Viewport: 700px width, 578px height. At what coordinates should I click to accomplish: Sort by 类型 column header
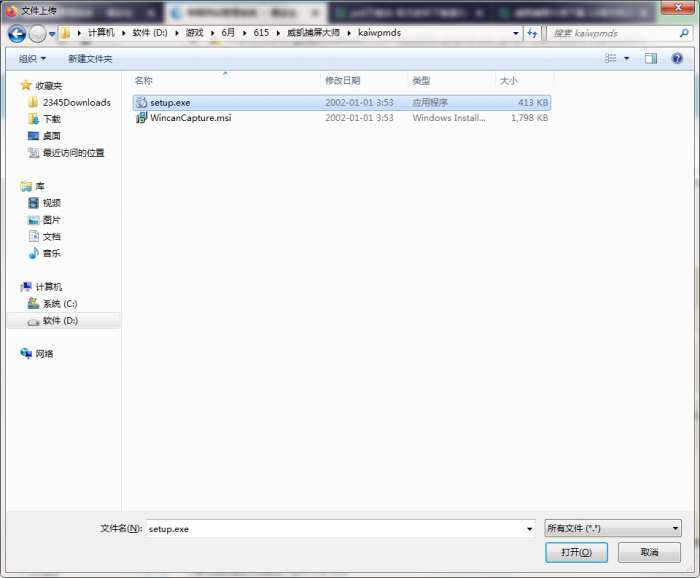tap(421, 80)
